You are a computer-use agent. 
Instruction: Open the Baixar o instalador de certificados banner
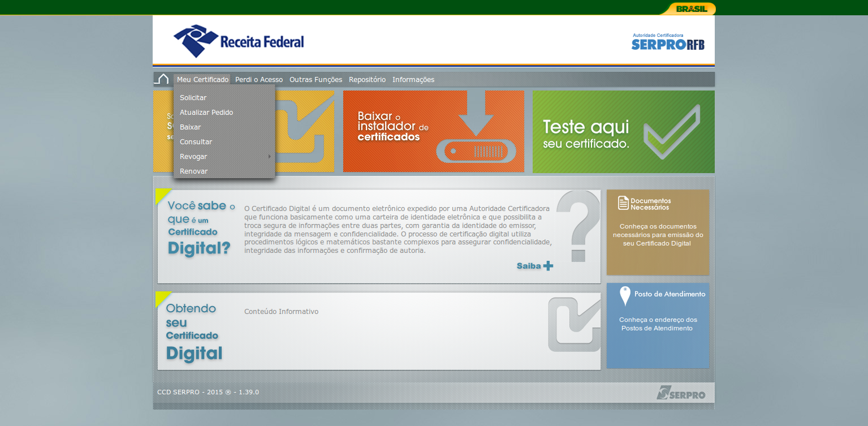tap(433, 131)
